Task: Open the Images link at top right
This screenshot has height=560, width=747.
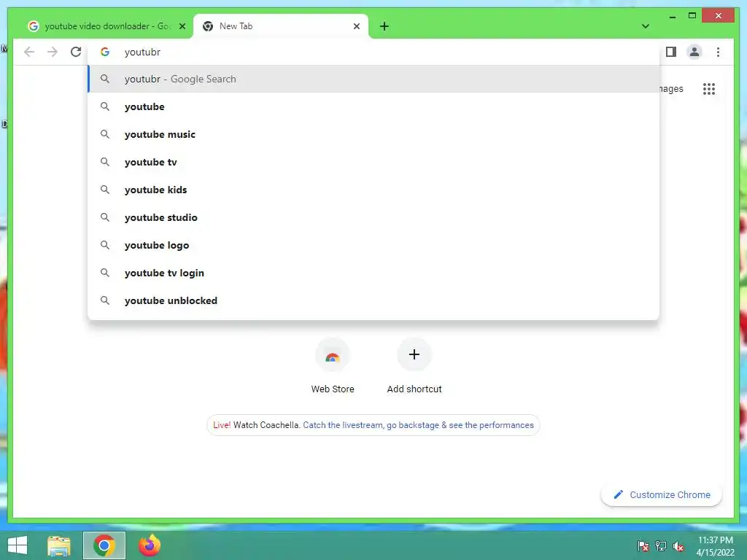Action: click(671, 89)
